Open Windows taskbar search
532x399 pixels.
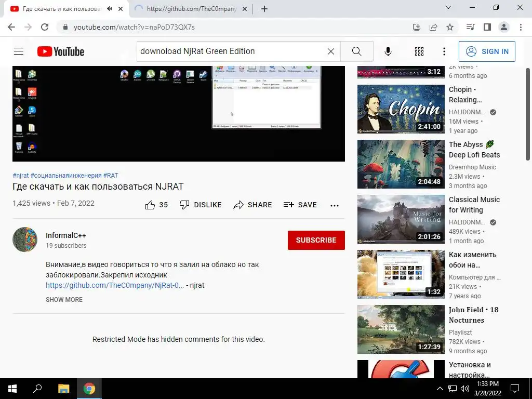coord(37,389)
